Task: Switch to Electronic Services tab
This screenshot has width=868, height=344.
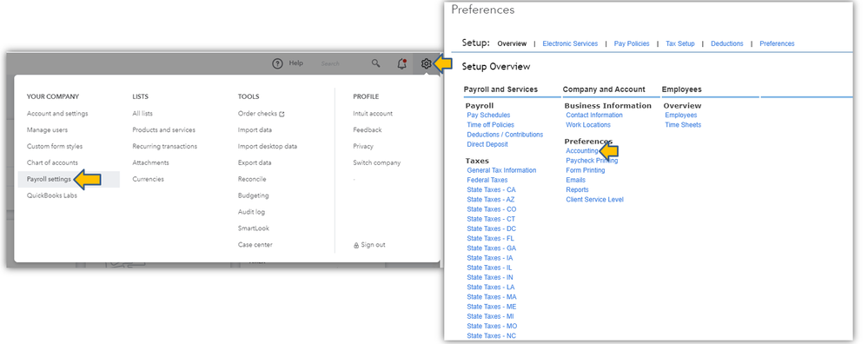Action: point(570,43)
